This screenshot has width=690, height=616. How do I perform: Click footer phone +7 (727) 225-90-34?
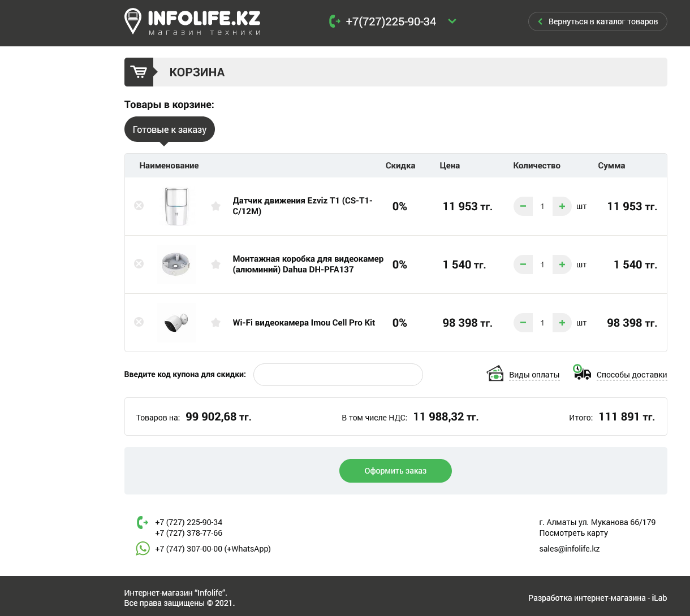point(189,522)
